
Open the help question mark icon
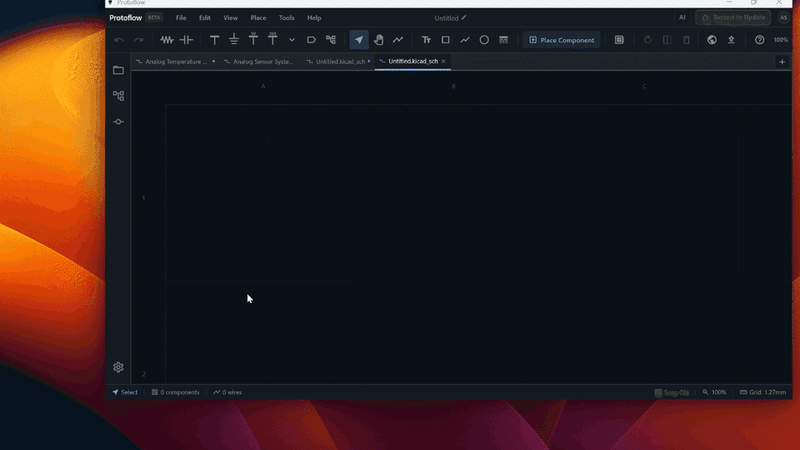pyautogui.click(x=760, y=40)
